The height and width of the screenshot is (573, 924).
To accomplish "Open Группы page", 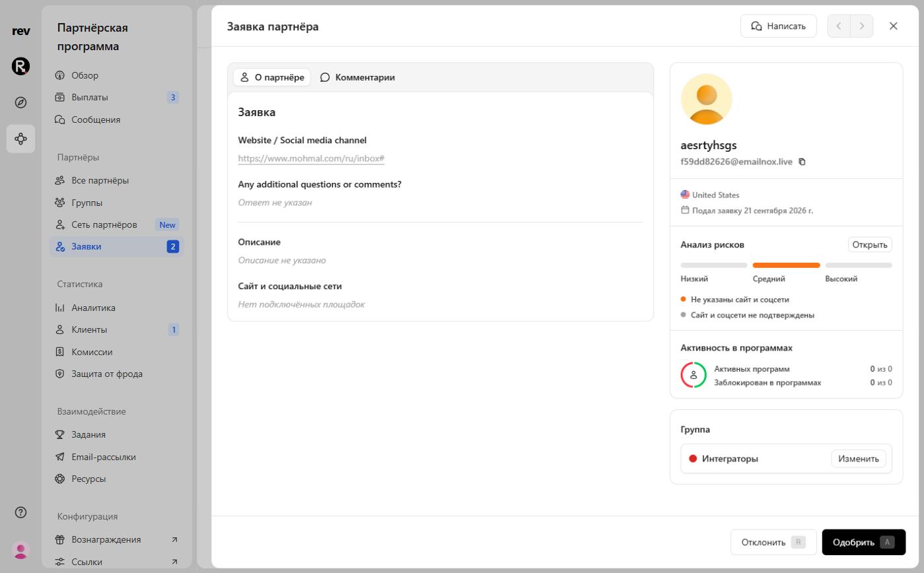I will click(116, 203).
